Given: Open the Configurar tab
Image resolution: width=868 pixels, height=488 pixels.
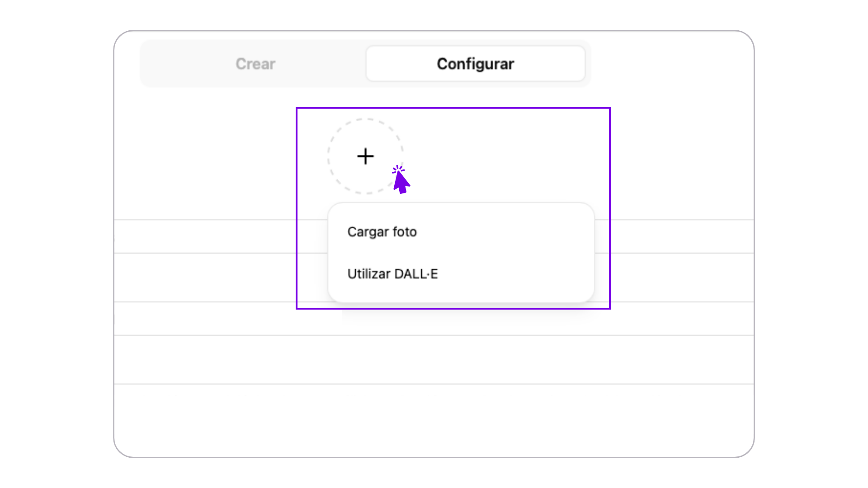Looking at the screenshot, I should coord(476,64).
